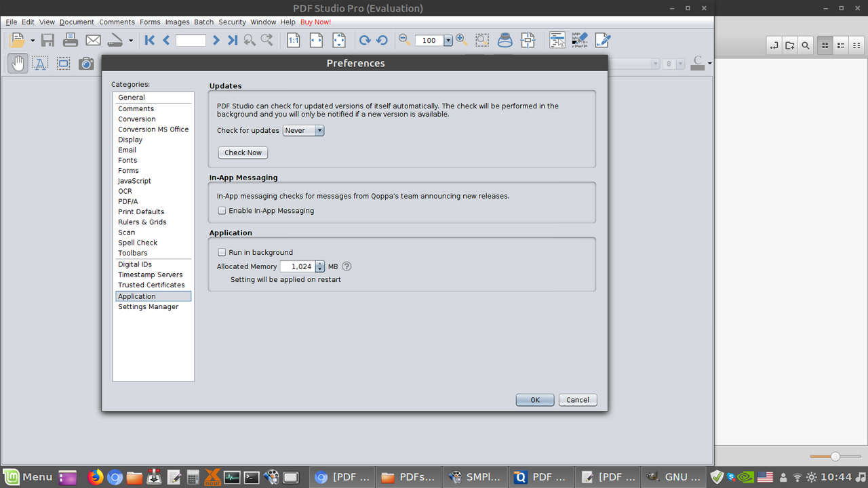Open the text color dropdown arrow
The image size is (868, 488).
pos(709,64)
